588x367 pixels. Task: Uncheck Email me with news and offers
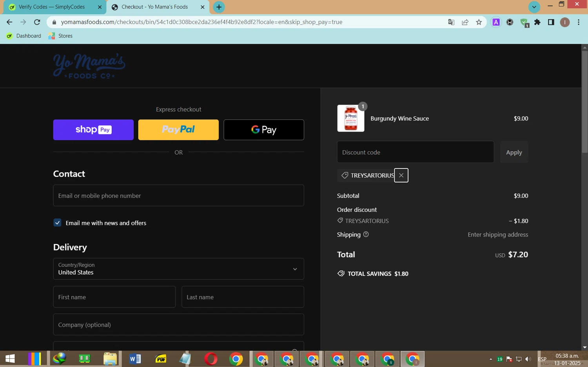point(57,222)
